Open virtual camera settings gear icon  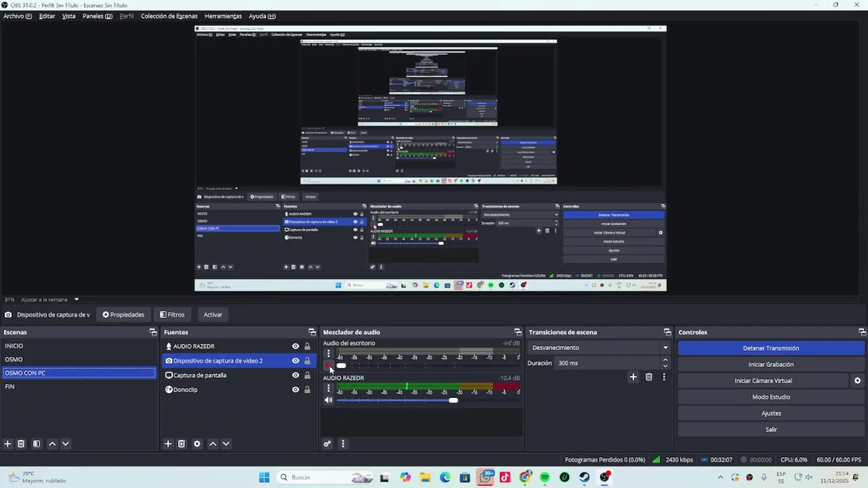tap(858, 381)
